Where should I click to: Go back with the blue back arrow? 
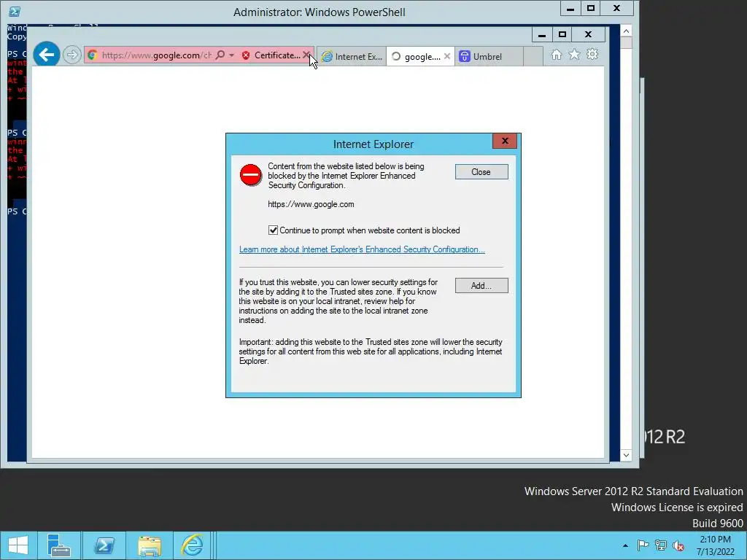click(x=47, y=55)
